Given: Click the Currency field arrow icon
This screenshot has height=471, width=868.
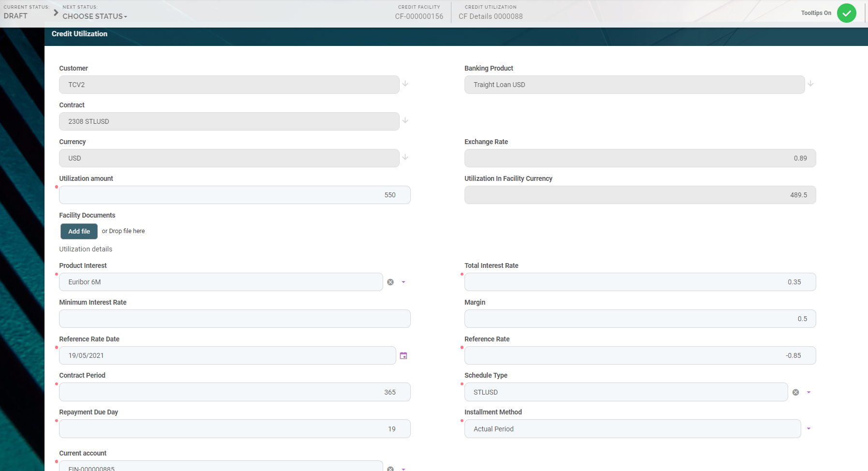Looking at the screenshot, I should pyautogui.click(x=405, y=158).
